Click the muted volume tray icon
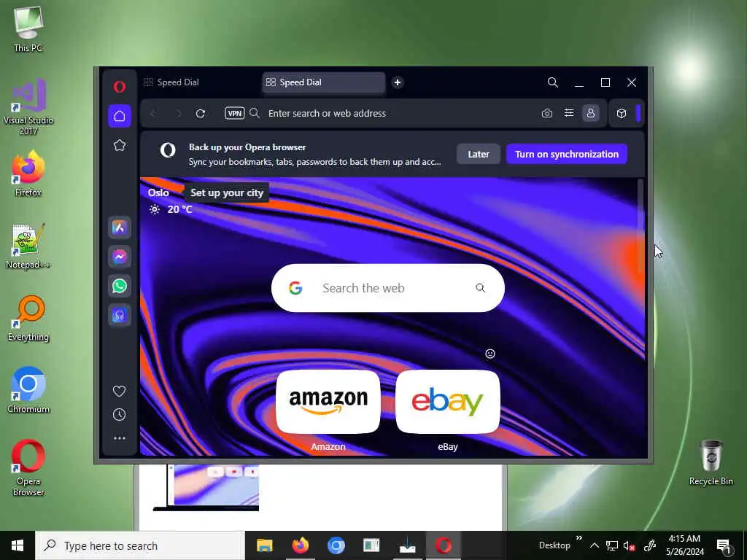Image resolution: width=747 pixels, height=560 pixels. pos(630,545)
